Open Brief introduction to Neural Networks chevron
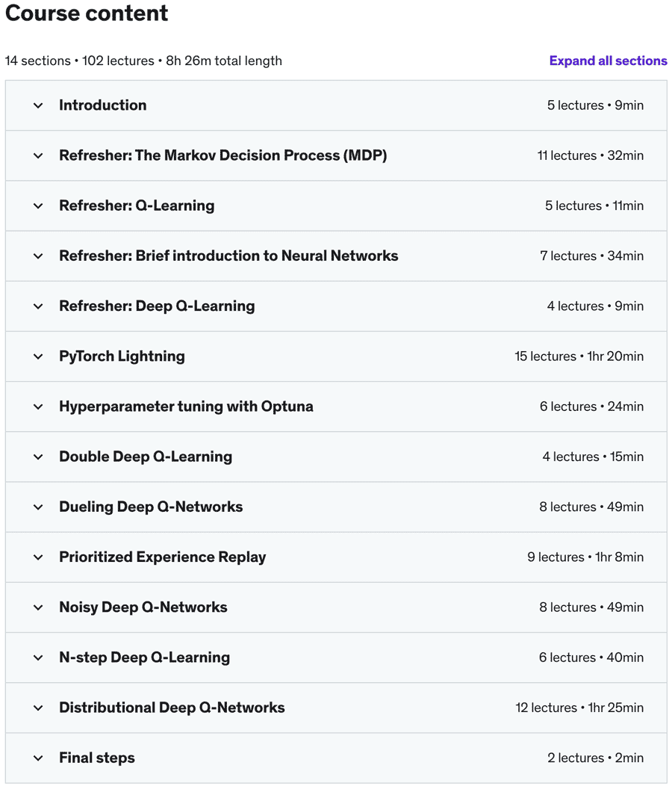672x789 pixels. pyautogui.click(x=38, y=256)
